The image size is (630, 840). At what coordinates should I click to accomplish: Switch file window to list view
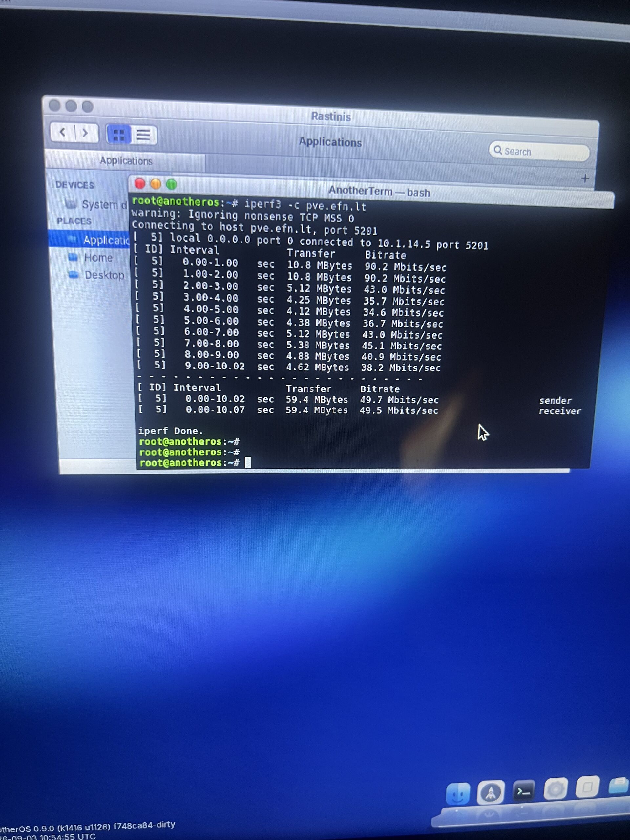pyautogui.click(x=143, y=135)
